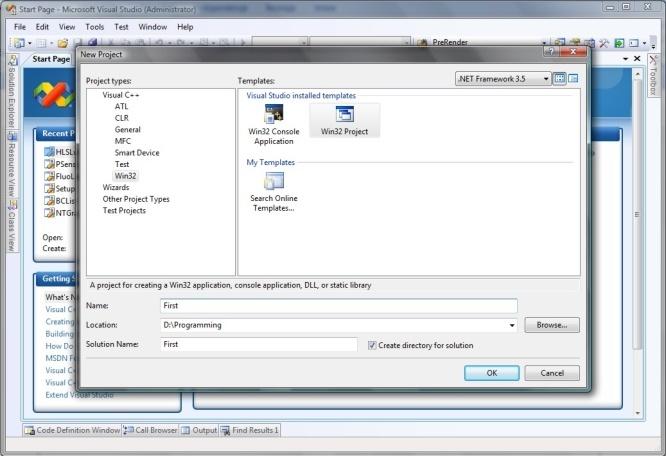The height and width of the screenshot is (456, 666).
Task: Click the New Project dialog help button
Action: click(551, 52)
